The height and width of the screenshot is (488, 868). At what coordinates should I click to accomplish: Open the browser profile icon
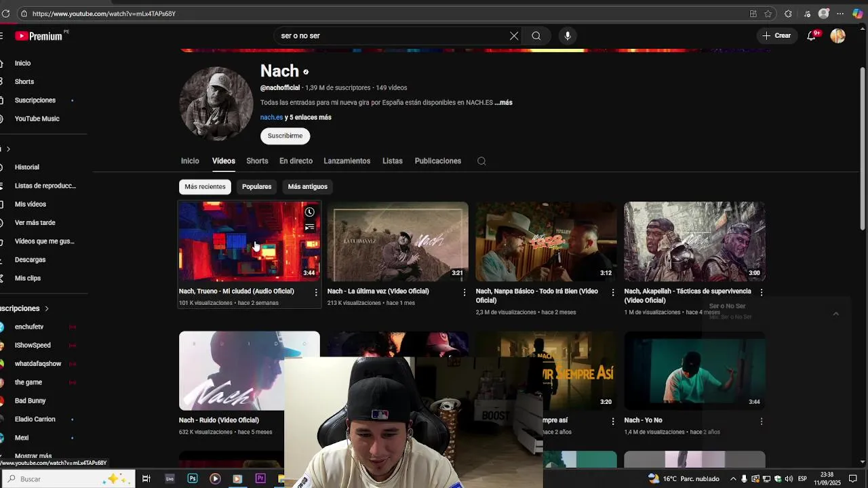[824, 14]
